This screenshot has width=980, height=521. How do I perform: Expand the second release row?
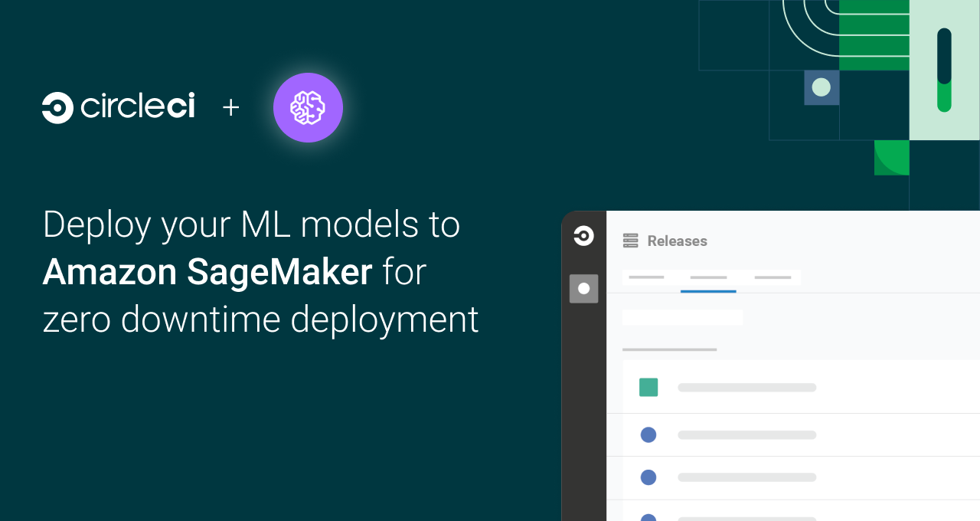click(746, 434)
